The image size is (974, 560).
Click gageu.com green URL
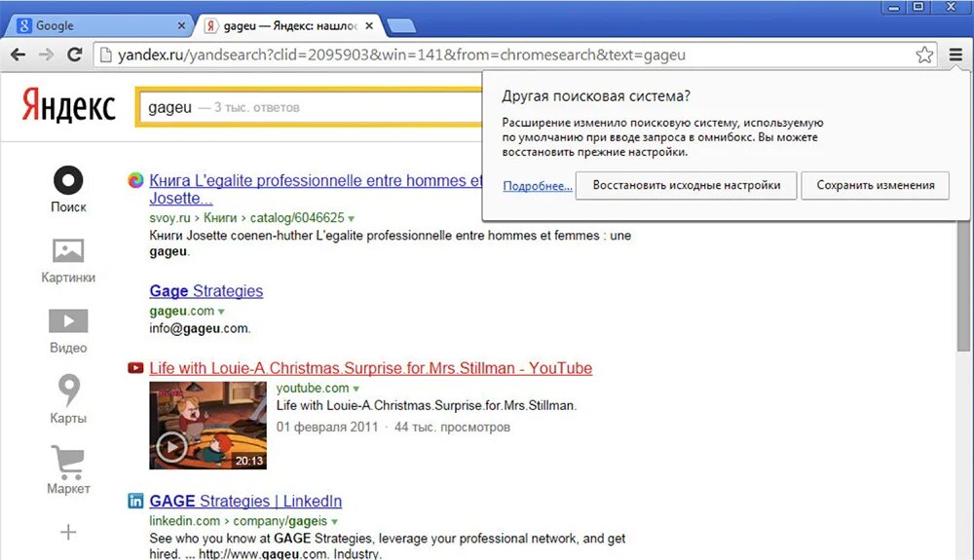pos(181,311)
